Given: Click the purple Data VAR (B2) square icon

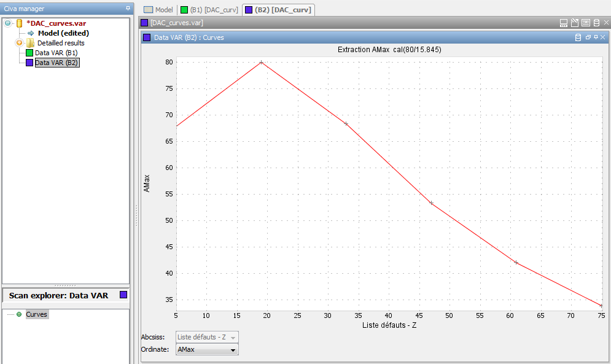Looking at the screenshot, I should click(x=29, y=63).
